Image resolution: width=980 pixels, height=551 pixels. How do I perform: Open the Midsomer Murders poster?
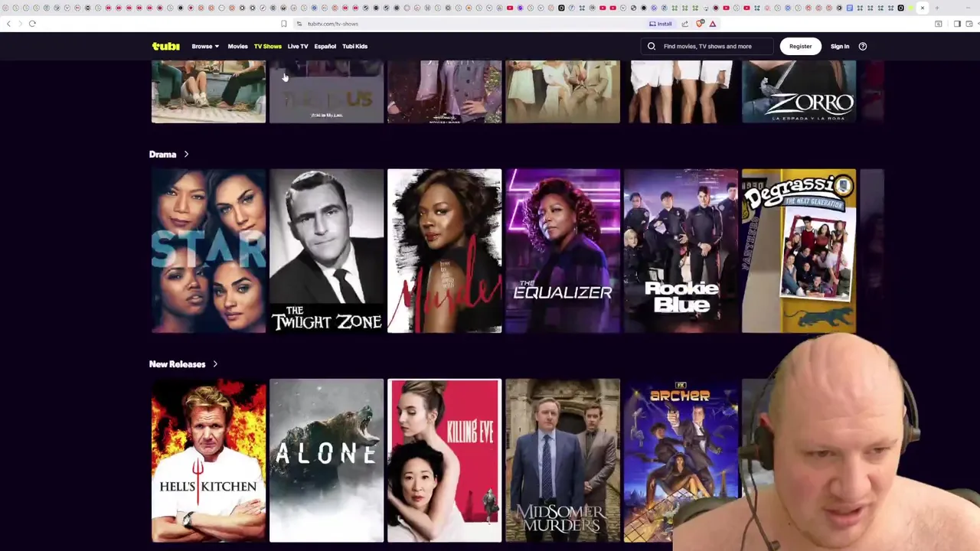(563, 461)
